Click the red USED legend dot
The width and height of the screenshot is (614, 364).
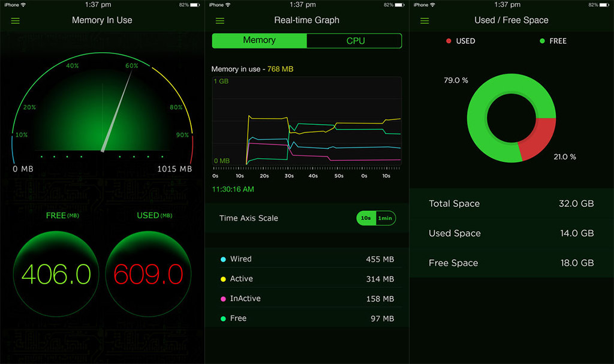449,41
